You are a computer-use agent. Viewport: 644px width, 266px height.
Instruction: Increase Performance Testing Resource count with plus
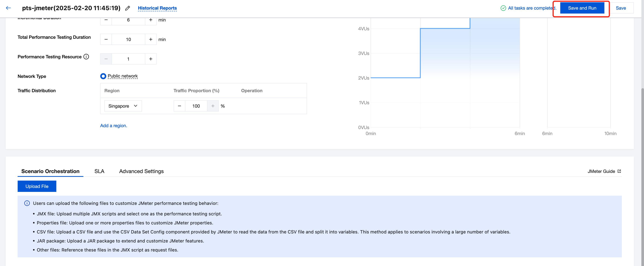click(151, 59)
